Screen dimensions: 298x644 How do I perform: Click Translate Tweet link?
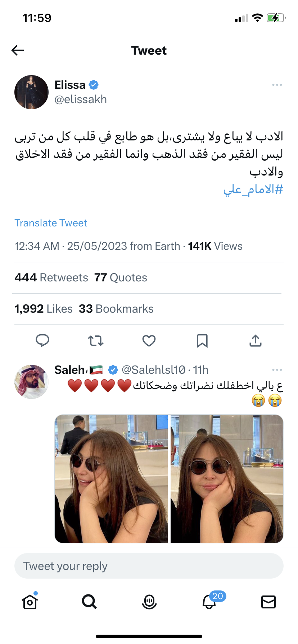(51, 223)
